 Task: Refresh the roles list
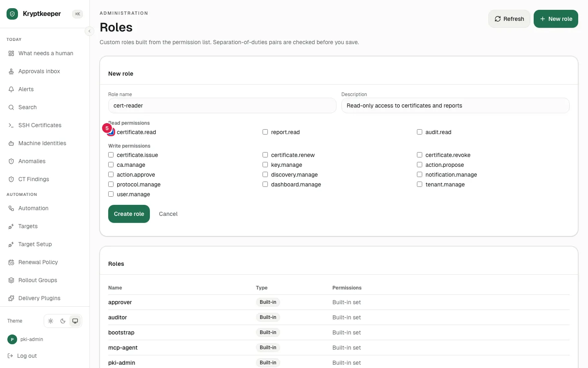coord(509,19)
